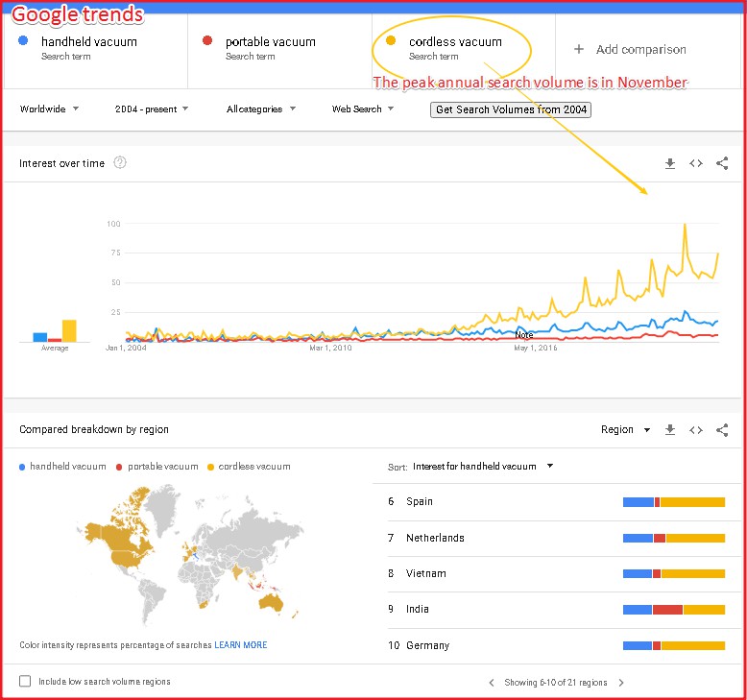Click the stacked bar for Netherlands
747x700 pixels.
(674, 538)
